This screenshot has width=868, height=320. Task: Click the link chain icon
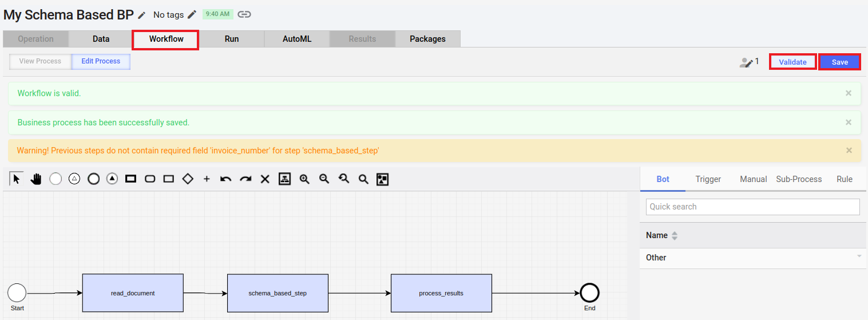click(x=244, y=14)
